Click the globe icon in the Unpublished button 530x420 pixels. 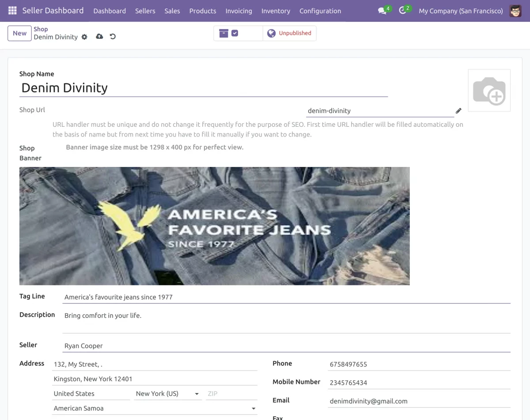(x=272, y=33)
